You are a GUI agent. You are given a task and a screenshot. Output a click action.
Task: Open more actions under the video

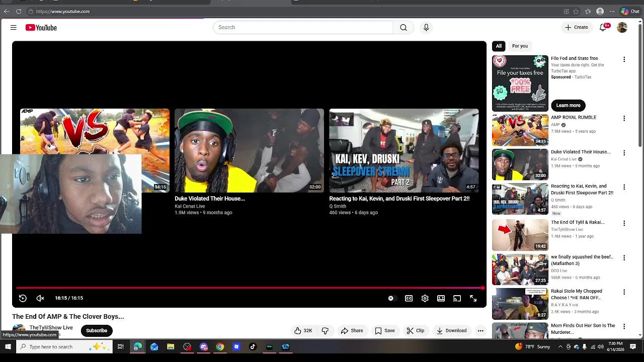480,331
